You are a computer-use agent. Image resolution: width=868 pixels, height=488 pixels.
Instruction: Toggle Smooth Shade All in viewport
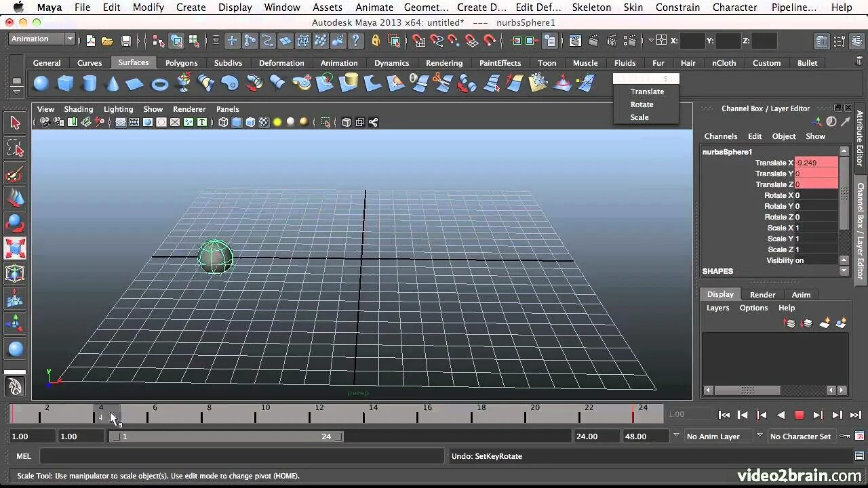[x=237, y=122]
